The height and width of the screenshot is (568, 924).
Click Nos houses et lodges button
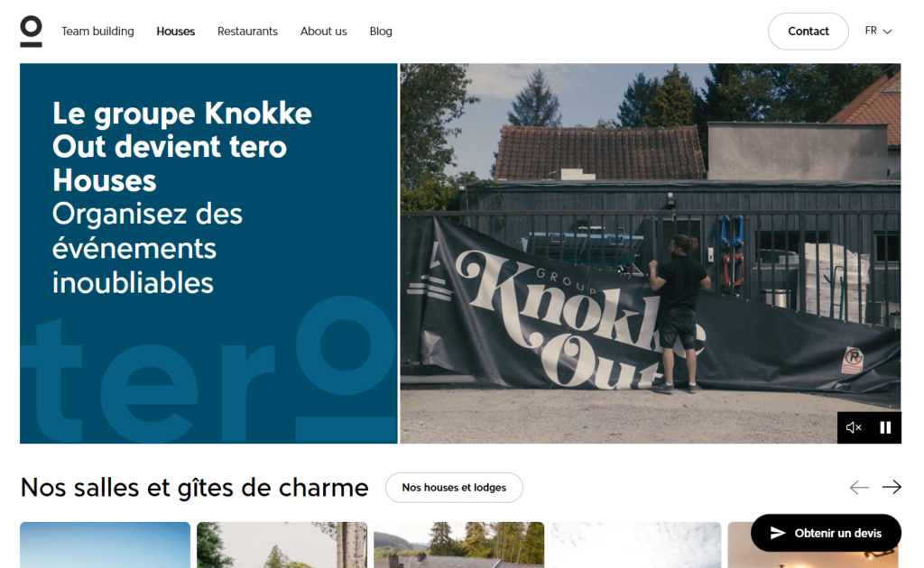coord(454,488)
